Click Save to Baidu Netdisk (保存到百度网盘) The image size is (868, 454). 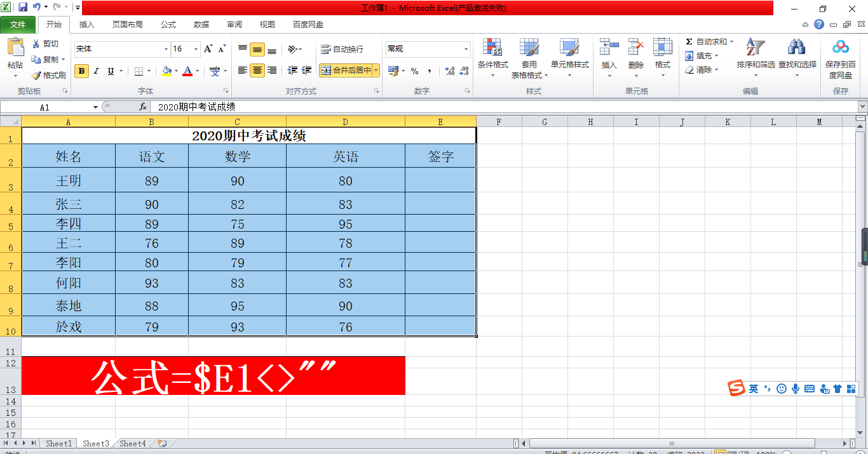(841, 58)
